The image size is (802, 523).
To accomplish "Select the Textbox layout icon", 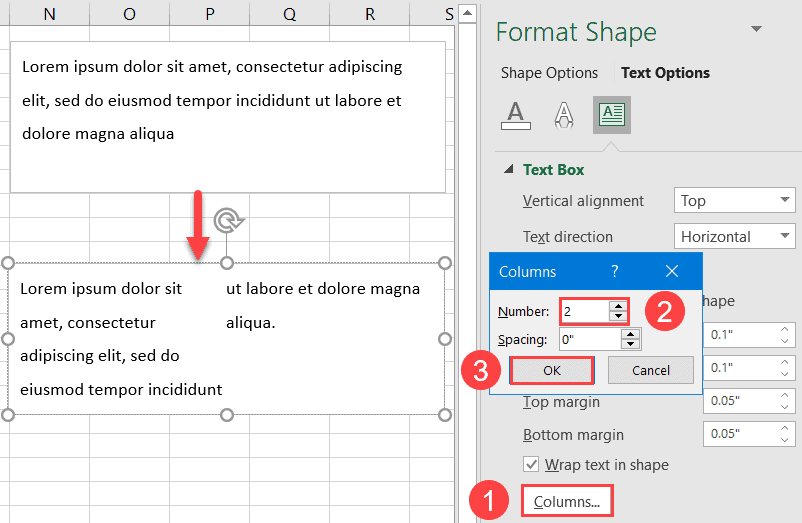I will 611,116.
